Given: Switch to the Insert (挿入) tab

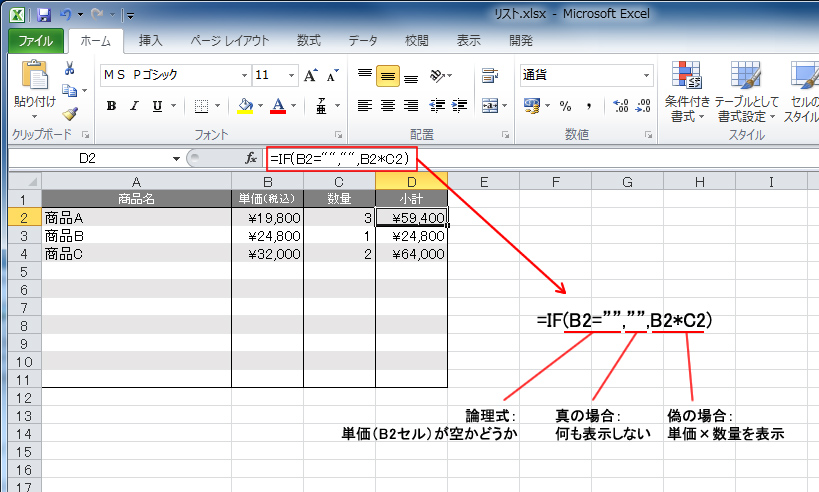Looking at the screenshot, I should click(x=150, y=41).
